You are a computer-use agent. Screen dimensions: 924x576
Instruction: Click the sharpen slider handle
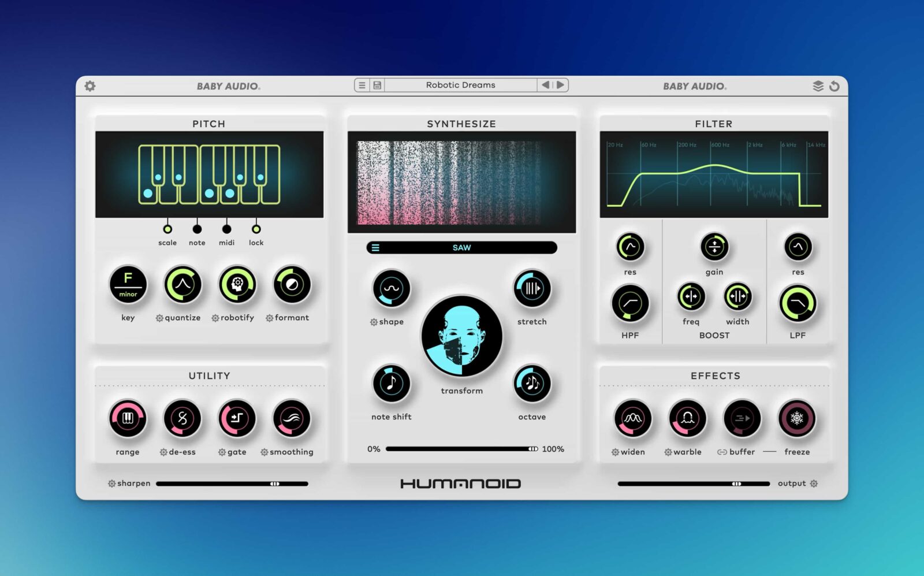click(275, 484)
